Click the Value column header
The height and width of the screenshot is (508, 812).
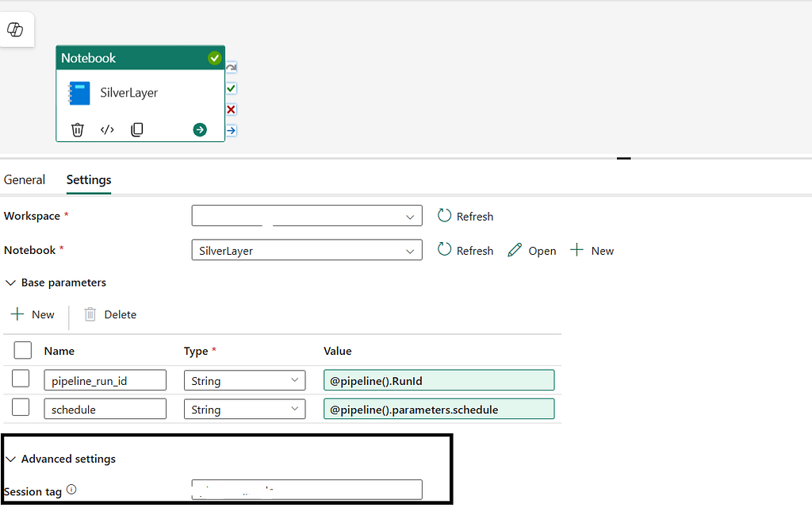tap(338, 351)
